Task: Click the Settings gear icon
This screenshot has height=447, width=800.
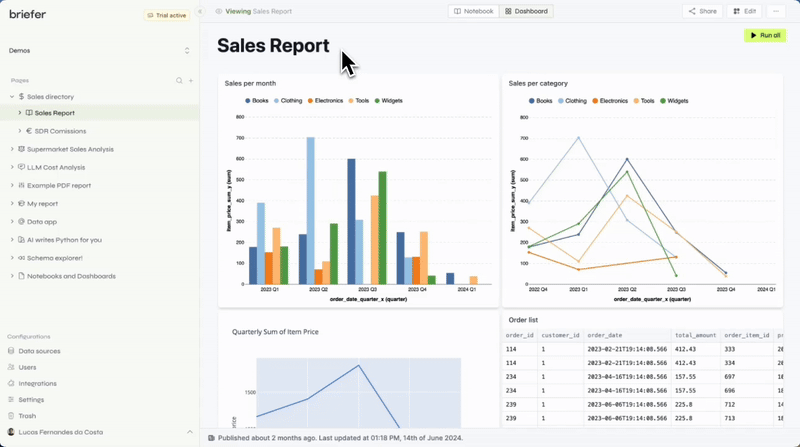Action: [x=11, y=400]
